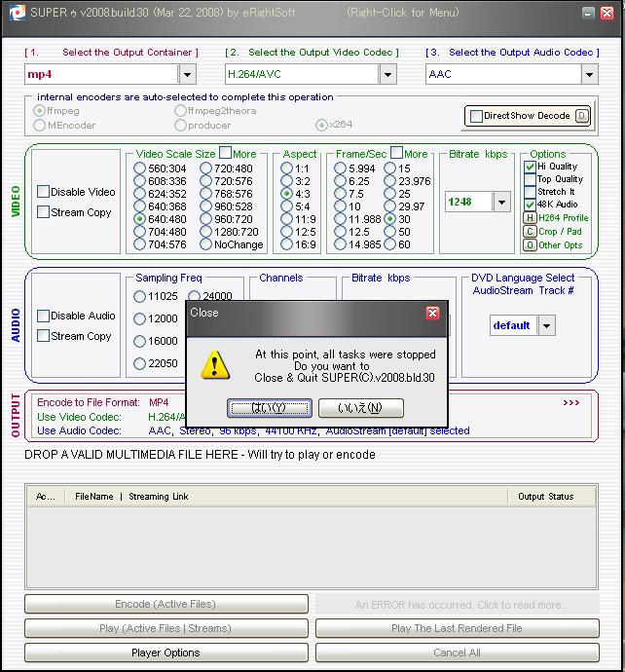625x672 pixels.
Task: Enable Disable Video checkbox
Action: click(x=43, y=192)
